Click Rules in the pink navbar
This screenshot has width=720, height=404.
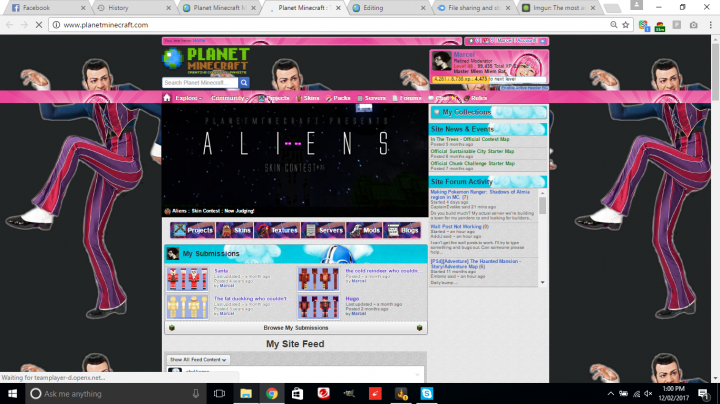(475, 98)
